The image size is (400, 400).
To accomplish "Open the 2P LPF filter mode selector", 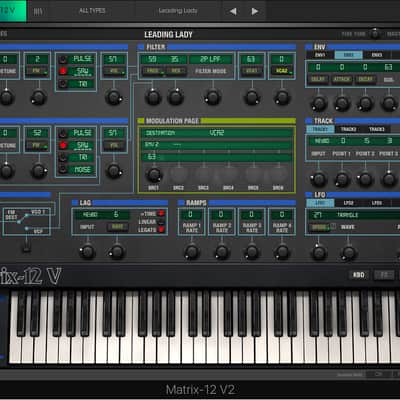I will (x=211, y=59).
